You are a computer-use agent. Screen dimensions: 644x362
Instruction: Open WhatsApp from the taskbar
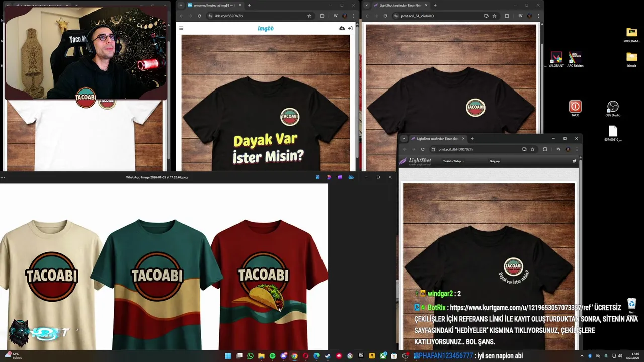[250, 356]
